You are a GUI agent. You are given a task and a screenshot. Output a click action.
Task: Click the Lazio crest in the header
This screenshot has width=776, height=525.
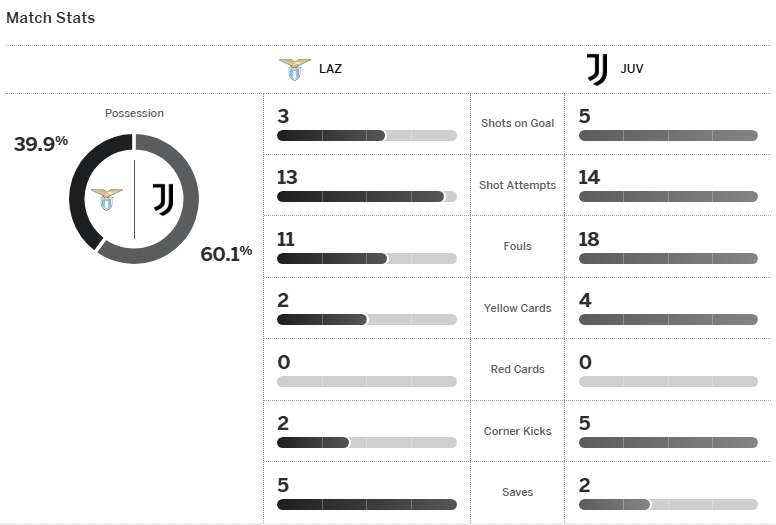pyautogui.click(x=294, y=69)
